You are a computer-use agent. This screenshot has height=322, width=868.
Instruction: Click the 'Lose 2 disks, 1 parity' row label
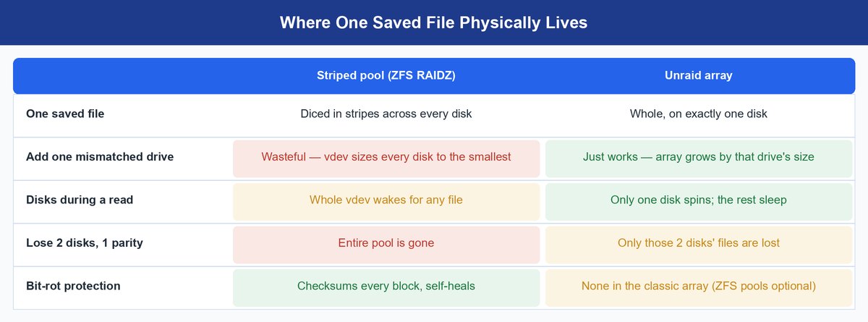tap(85, 242)
